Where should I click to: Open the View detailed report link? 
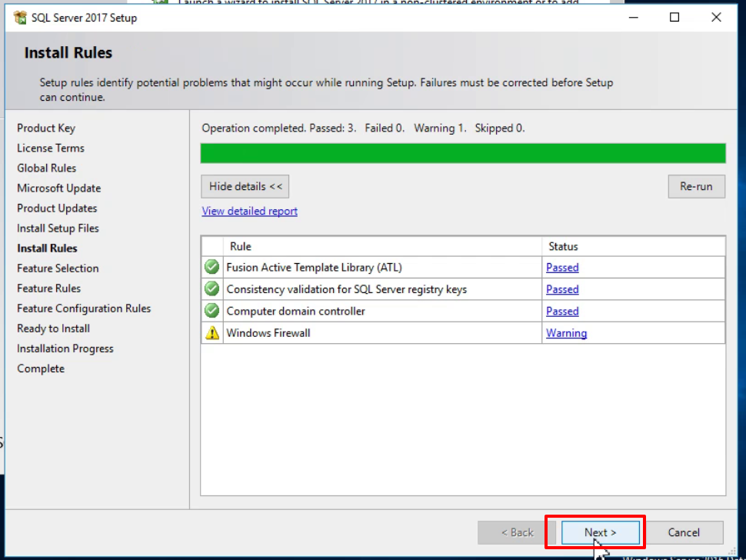pos(249,211)
